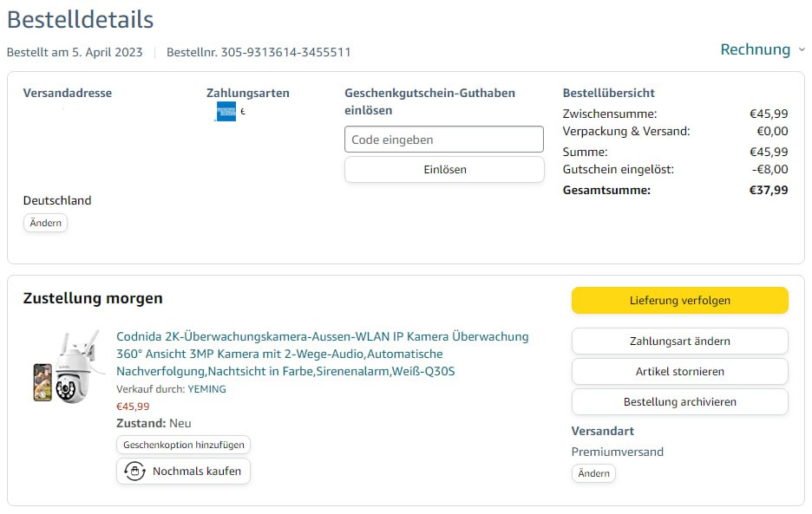The height and width of the screenshot is (514, 812).
Task: Click the chevron arrow next to Rechnung
Action: [802, 50]
